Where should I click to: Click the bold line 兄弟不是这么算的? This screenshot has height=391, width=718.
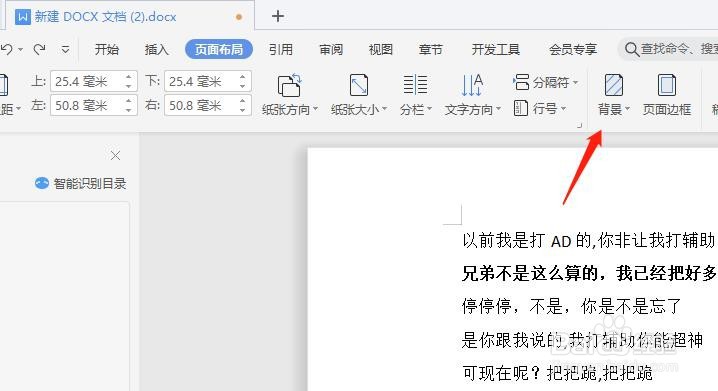click(x=589, y=273)
